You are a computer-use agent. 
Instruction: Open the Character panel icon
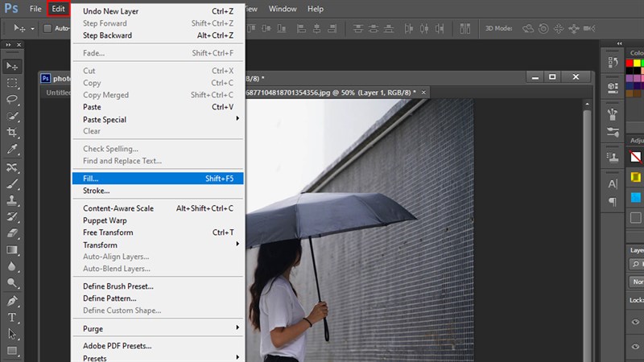[x=613, y=184]
